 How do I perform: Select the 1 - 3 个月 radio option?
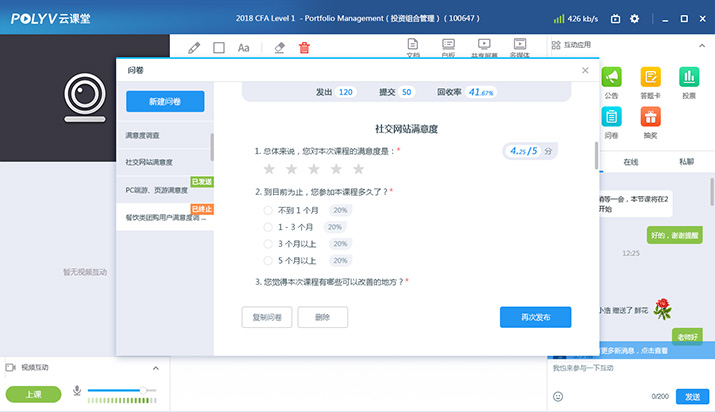click(x=268, y=227)
